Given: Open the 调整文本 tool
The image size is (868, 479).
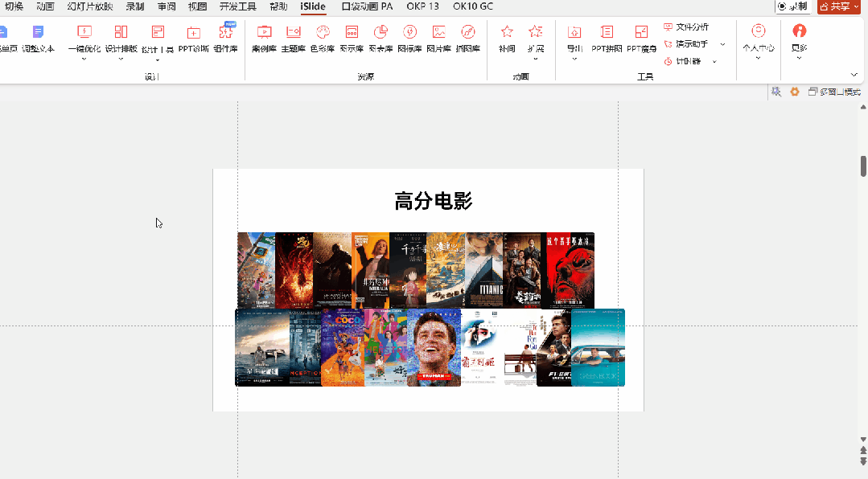Looking at the screenshot, I should tap(38, 39).
